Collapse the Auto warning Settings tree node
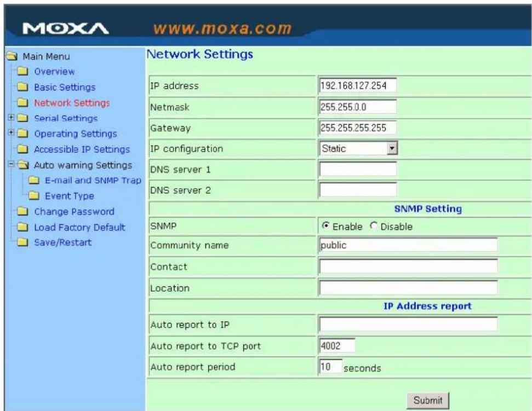This screenshot has height=411, width=532. pyautogui.click(x=11, y=164)
